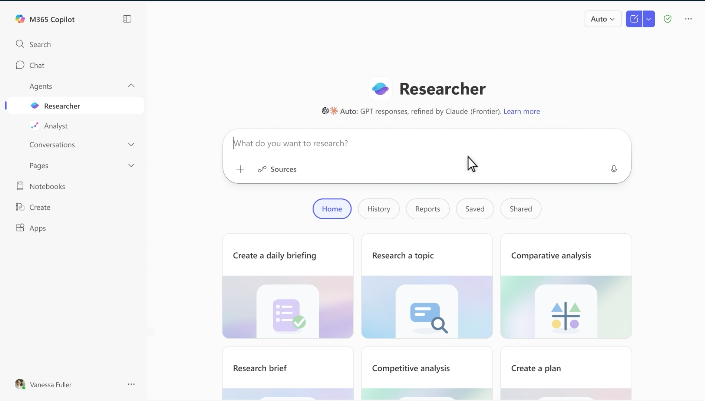Select the Analyst agent
This screenshot has width=705, height=401.
coord(56,126)
